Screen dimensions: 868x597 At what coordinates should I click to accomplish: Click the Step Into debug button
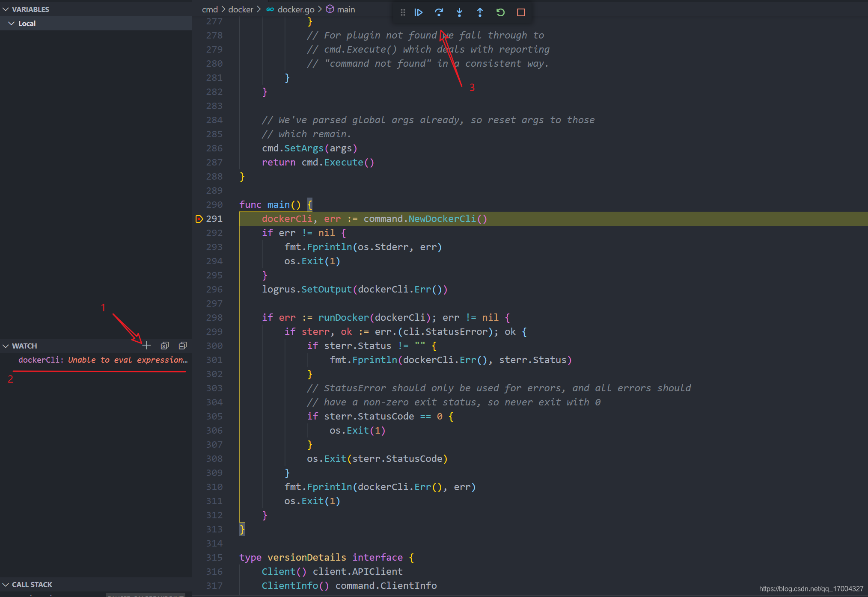(459, 12)
